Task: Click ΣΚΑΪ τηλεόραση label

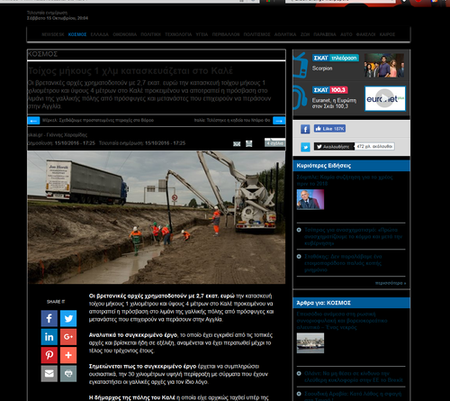Action: (336, 58)
